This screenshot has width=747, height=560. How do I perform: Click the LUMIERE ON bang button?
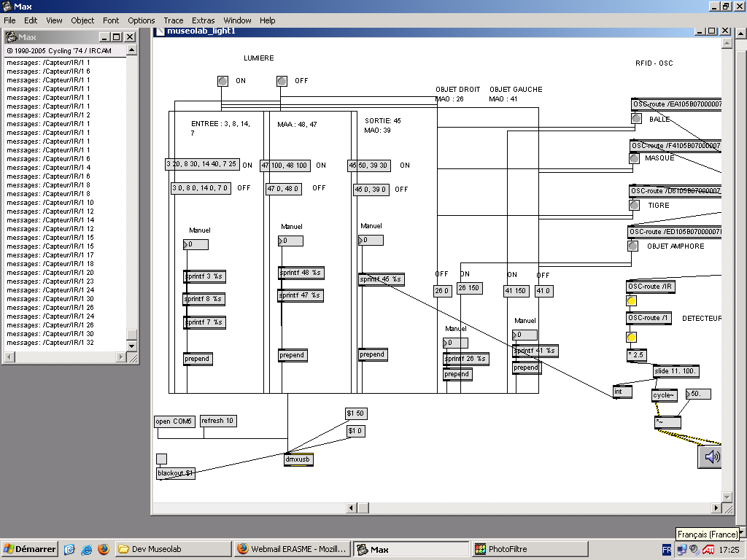[x=222, y=81]
